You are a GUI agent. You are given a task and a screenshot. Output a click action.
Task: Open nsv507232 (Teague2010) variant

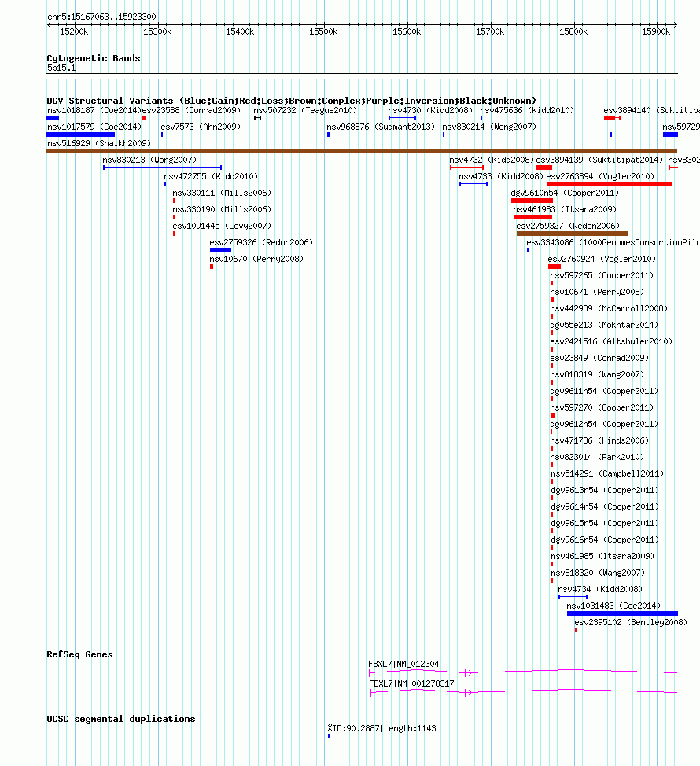pyautogui.click(x=305, y=110)
